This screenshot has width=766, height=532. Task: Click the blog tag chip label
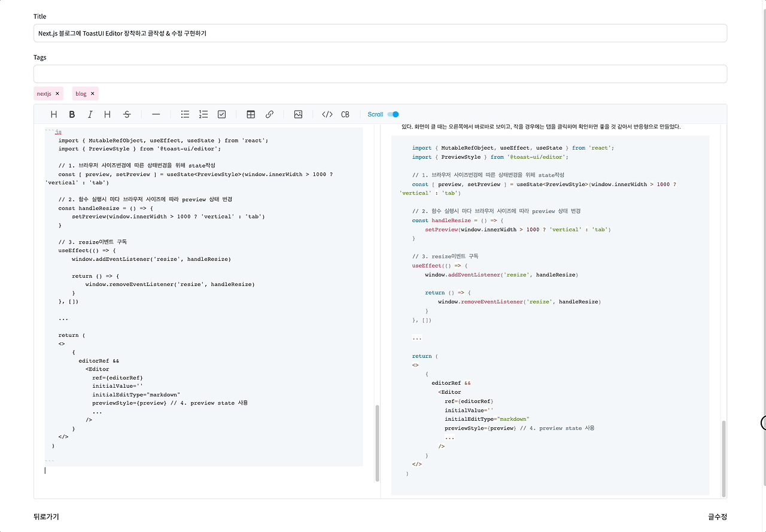pyautogui.click(x=81, y=93)
